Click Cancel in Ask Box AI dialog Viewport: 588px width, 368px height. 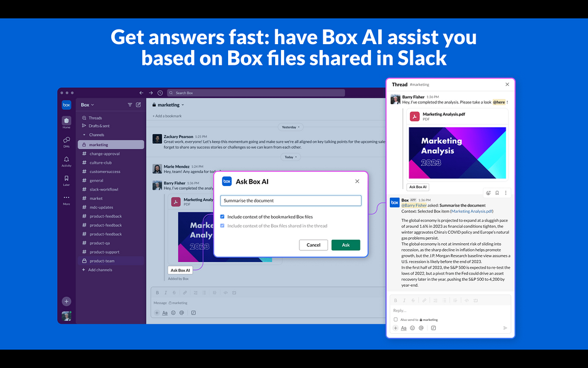[x=313, y=245]
